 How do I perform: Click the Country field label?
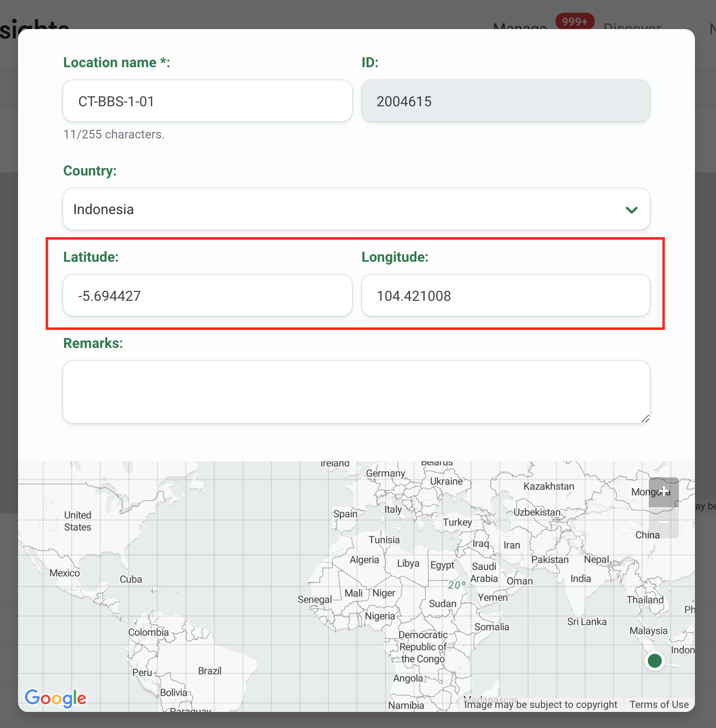90,171
